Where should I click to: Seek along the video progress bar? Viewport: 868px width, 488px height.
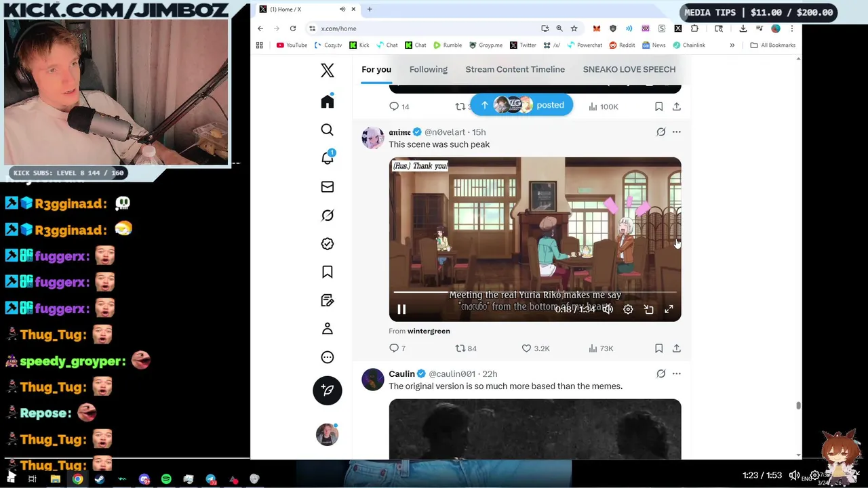[535, 293]
